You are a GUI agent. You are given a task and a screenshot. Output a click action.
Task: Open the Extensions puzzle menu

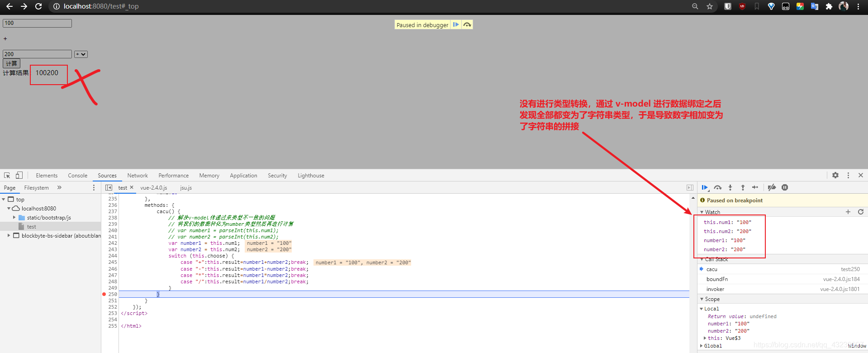(829, 6)
